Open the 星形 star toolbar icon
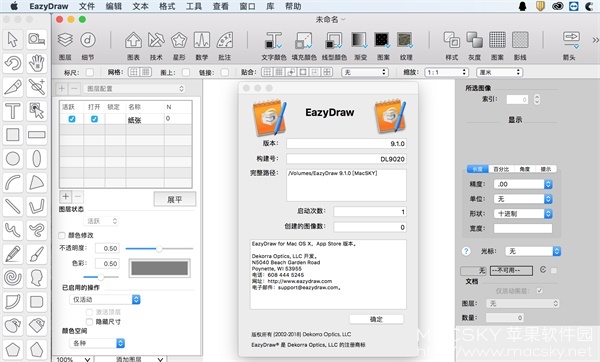This screenshot has height=362, width=600. point(179,46)
